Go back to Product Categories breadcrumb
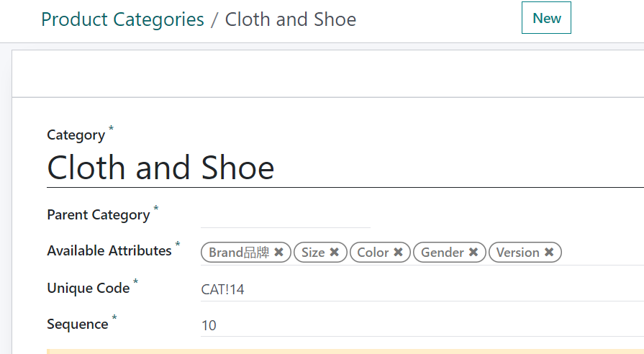This screenshot has width=644, height=354. [122, 19]
